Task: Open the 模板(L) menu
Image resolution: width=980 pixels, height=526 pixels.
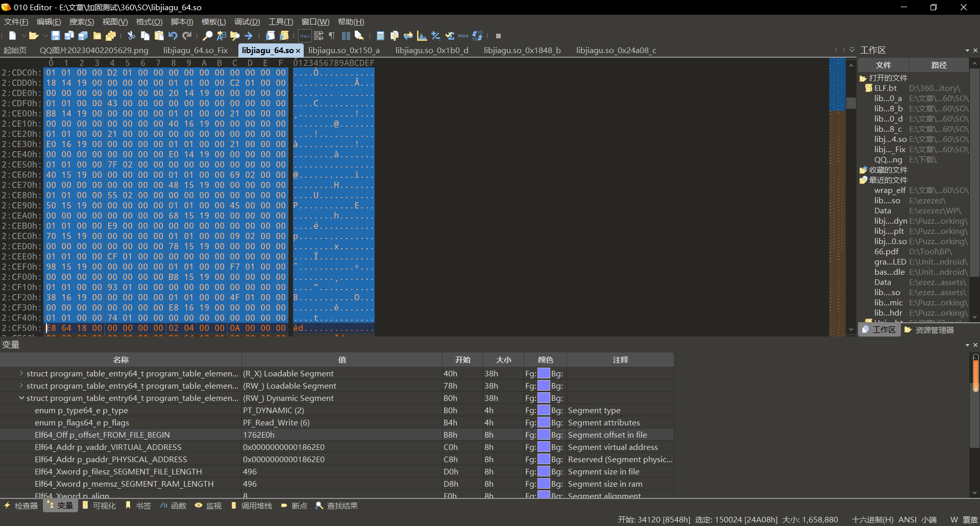Action: 213,22
